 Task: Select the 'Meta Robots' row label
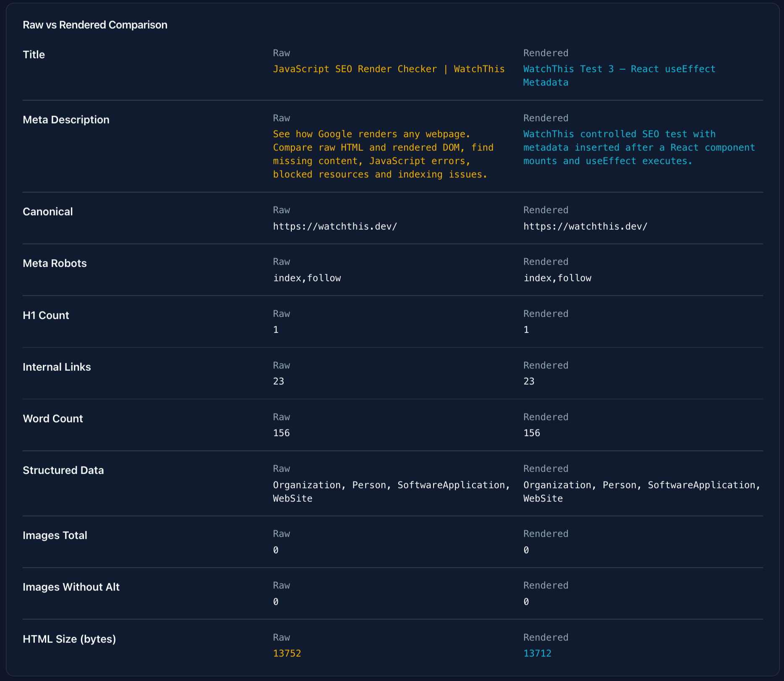point(55,263)
